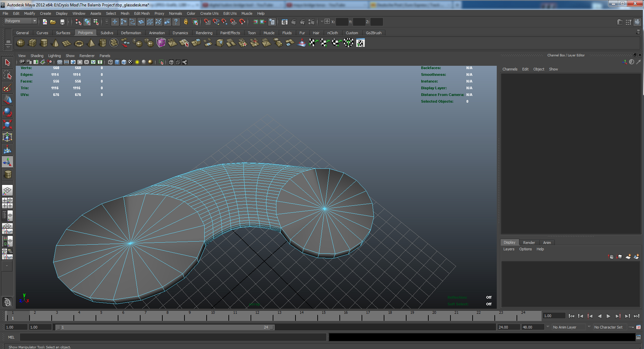This screenshot has width=644, height=349.
Task: Activate the Rotate tool in the toolbox
Action: pyautogui.click(x=7, y=112)
